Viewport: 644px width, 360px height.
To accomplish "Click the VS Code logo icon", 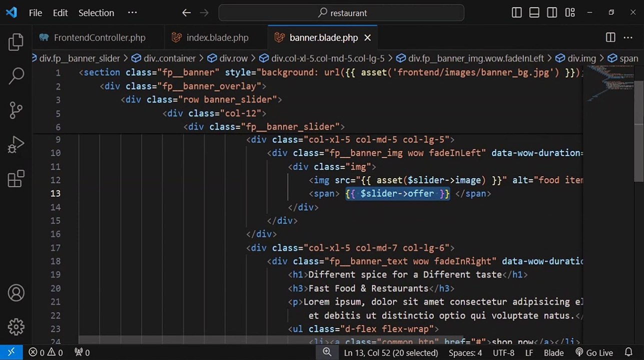I will coord(12,12).
